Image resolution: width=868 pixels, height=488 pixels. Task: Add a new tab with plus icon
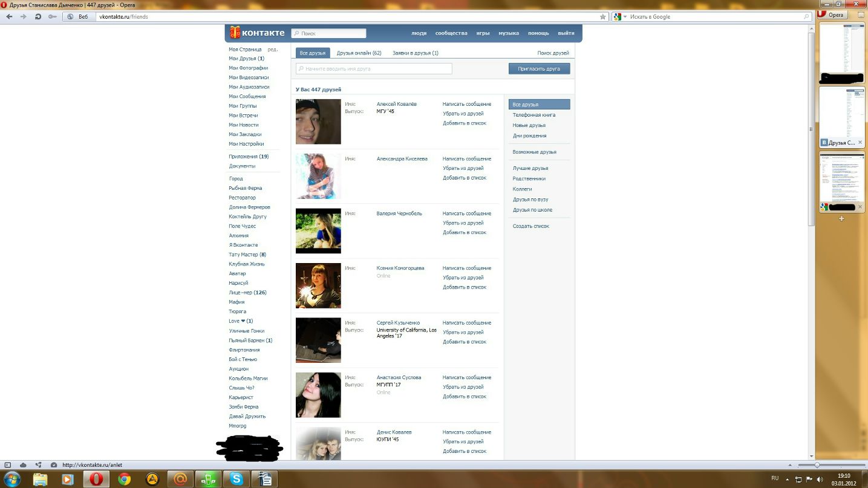coord(841,218)
